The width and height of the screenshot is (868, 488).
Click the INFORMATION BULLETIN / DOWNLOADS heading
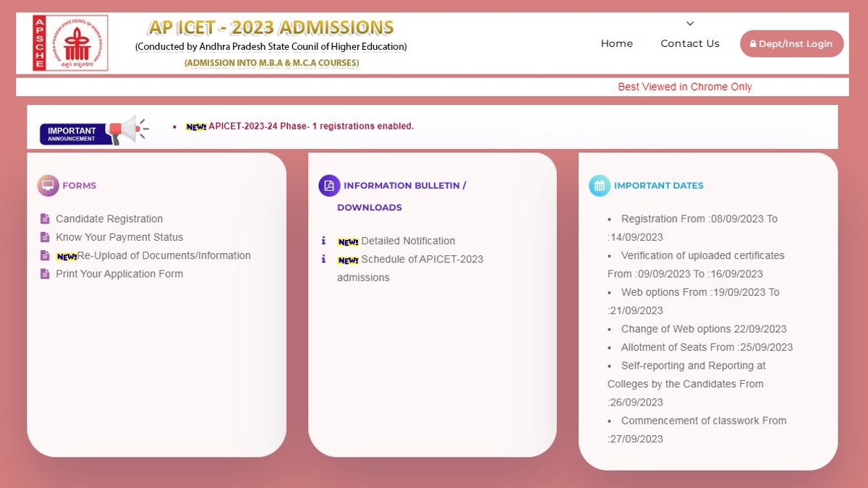tap(401, 197)
